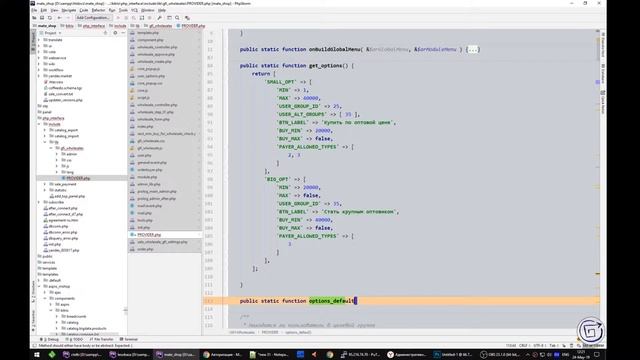Open the Navigate menu
The width and height of the screenshot is (640, 360).
click(x=69, y=10)
